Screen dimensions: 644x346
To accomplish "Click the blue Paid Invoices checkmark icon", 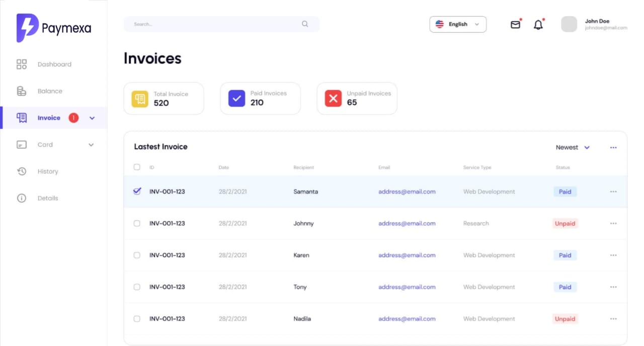I will point(236,99).
